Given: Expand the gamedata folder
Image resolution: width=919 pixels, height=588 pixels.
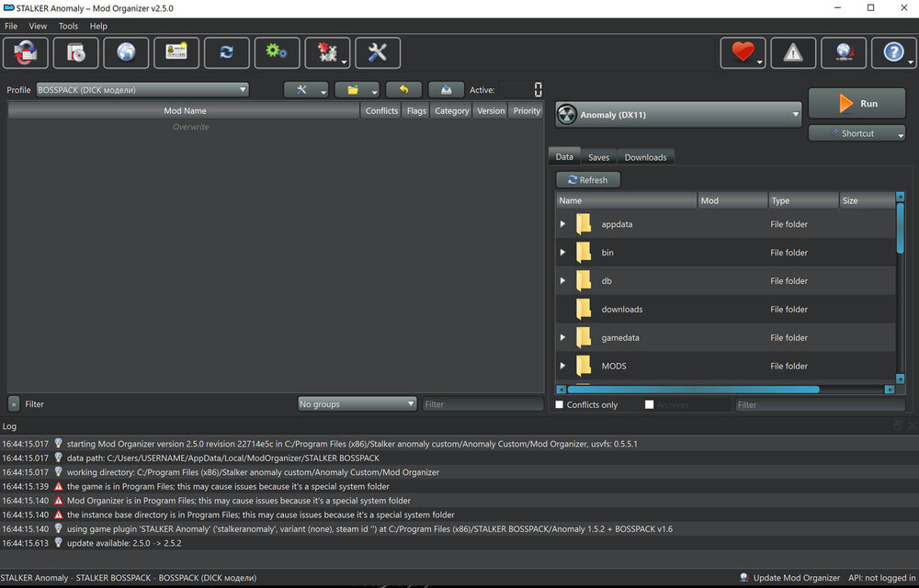Looking at the screenshot, I should pos(562,338).
